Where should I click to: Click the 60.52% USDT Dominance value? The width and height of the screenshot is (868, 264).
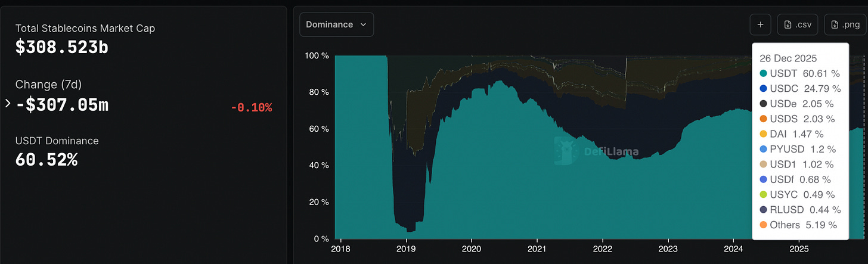pos(46,160)
